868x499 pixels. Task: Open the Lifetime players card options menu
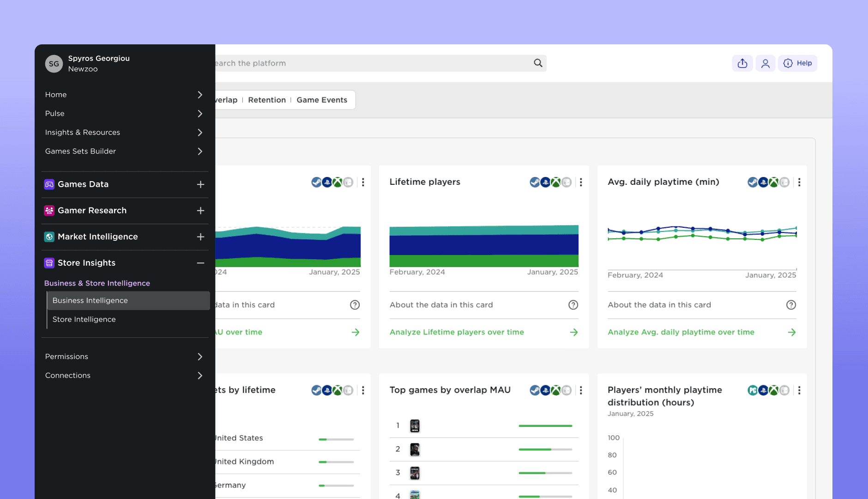[x=581, y=183]
